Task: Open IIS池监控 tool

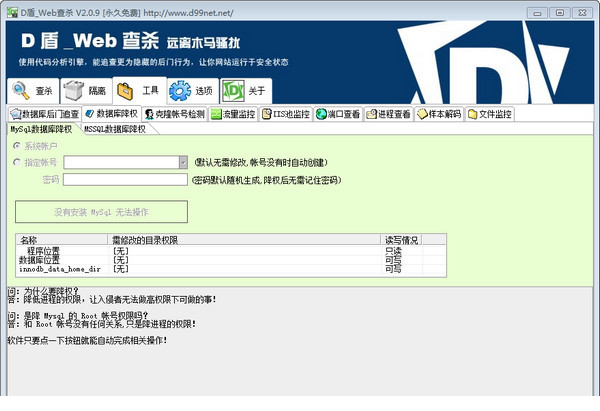Action: tap(286, 114)
